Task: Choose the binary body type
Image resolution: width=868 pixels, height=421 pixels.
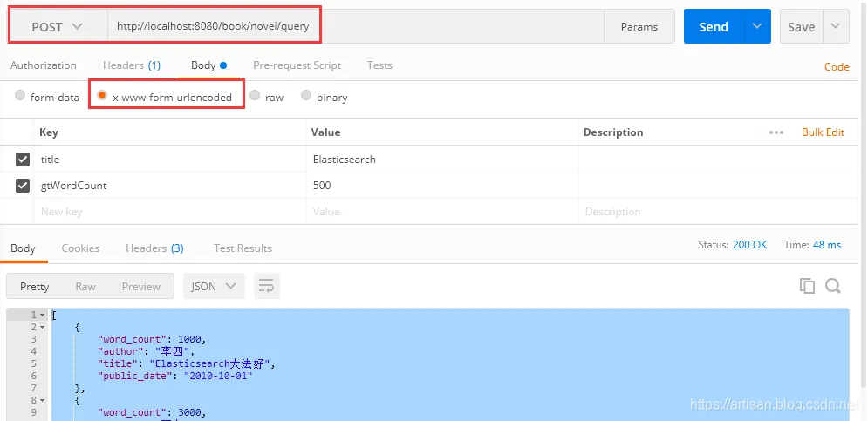Action: pyautogui.click(x=306, y=95)
